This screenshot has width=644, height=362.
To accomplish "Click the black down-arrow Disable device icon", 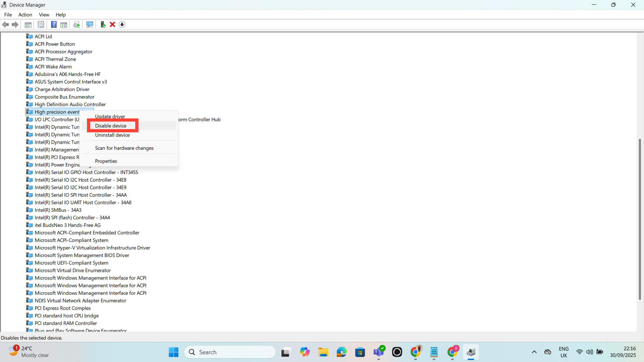I will coord(122,24).
